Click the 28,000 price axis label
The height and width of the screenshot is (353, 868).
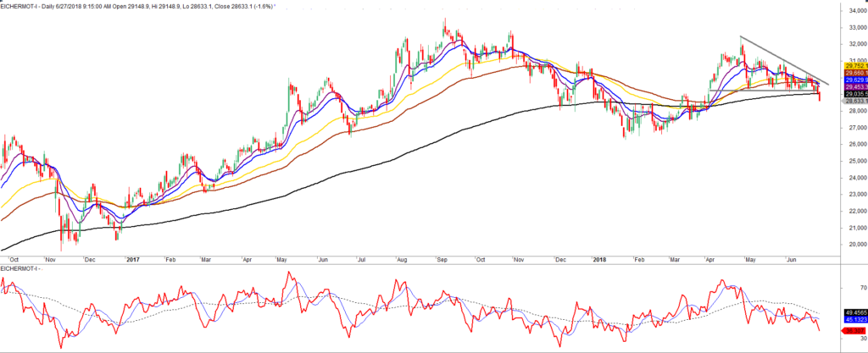click(x=856, y=111)
